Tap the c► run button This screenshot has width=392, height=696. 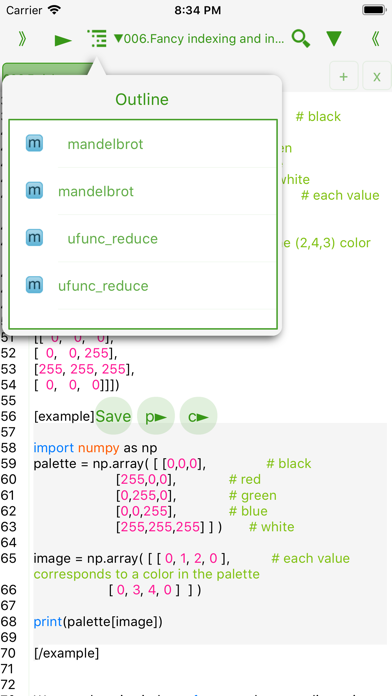click(198, 416)
